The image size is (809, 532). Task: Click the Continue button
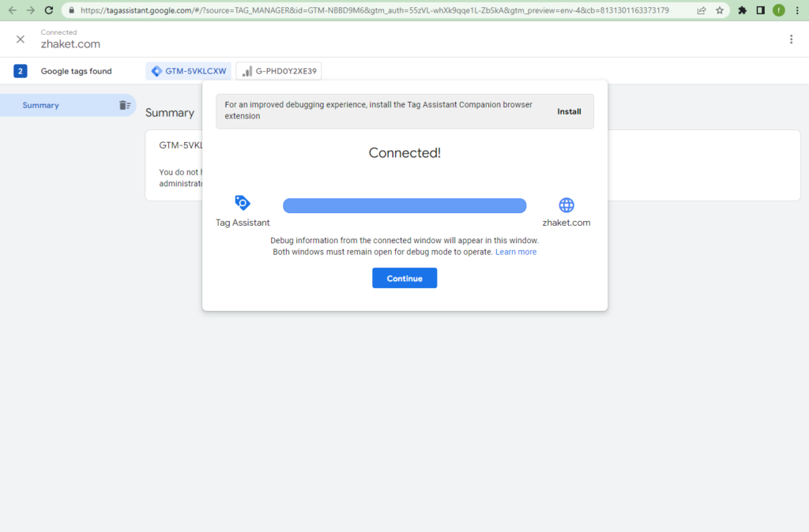click(x=404, y=279)
